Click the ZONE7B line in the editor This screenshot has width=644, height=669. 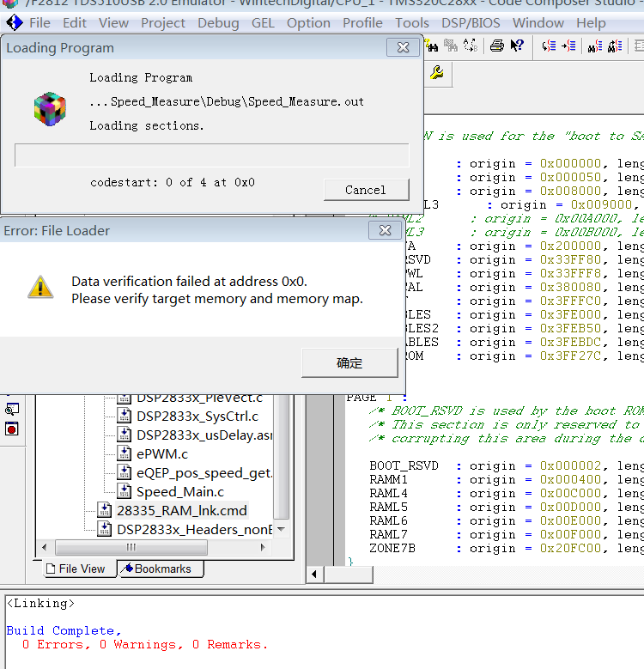point(507,548)
